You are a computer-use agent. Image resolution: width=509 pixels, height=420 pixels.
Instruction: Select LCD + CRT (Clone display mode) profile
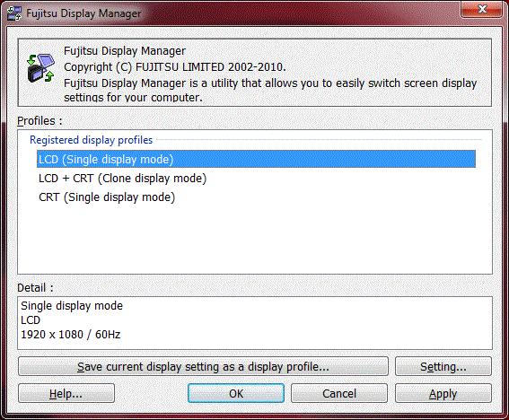pyautogui.click(x=122, y=179)
